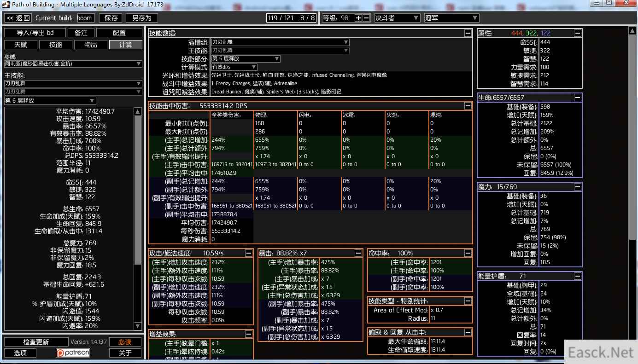
Task: Open the 决斗者 class dropdown
Action: pos(397,18)
